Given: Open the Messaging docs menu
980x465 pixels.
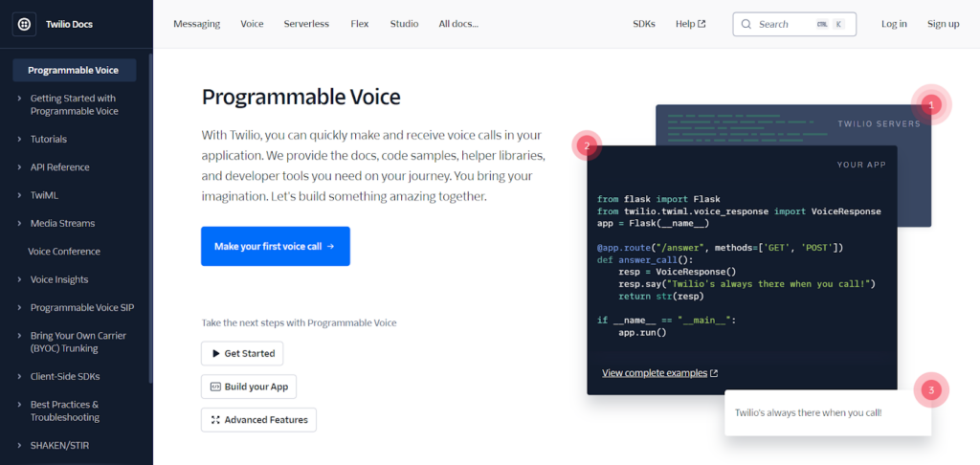Looking at the screenshot, I should point(196,24).
